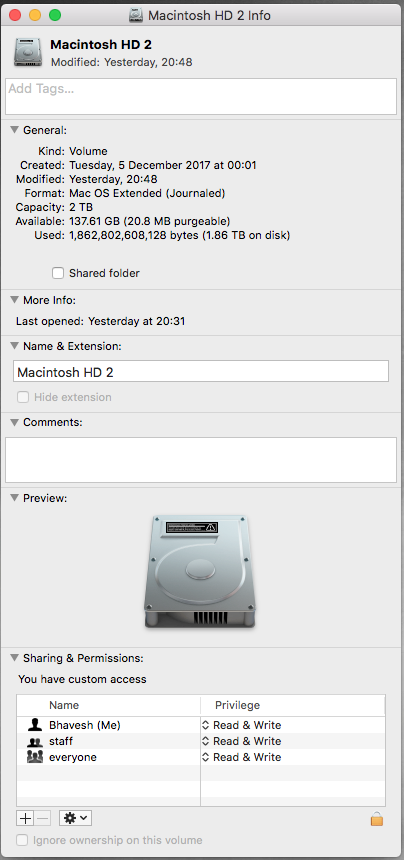This screenshot has width=404, height=860.
Task: Change privilege for everyone
Action: click(x=242, y=757)
